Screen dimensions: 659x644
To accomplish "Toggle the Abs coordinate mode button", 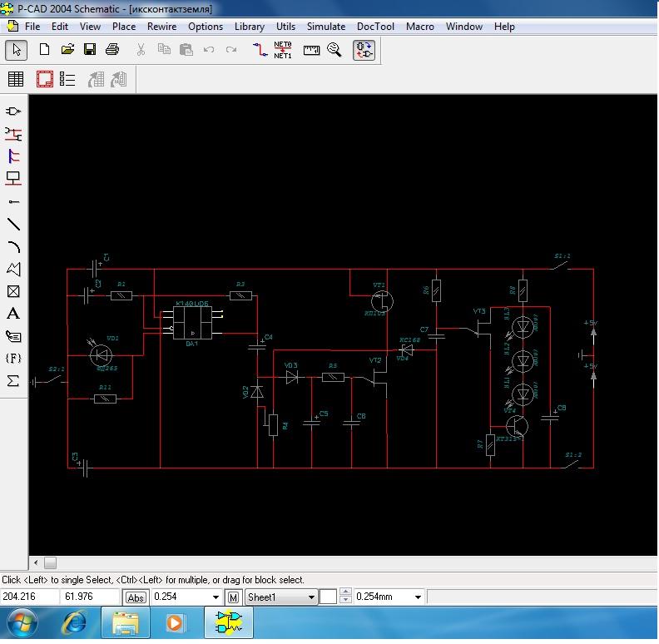I will click(136, 597).
